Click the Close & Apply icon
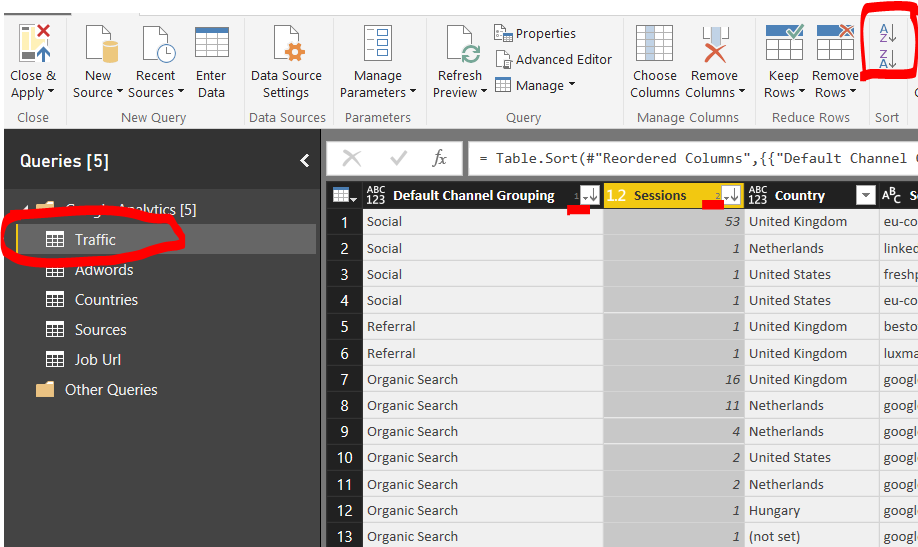 34,43
